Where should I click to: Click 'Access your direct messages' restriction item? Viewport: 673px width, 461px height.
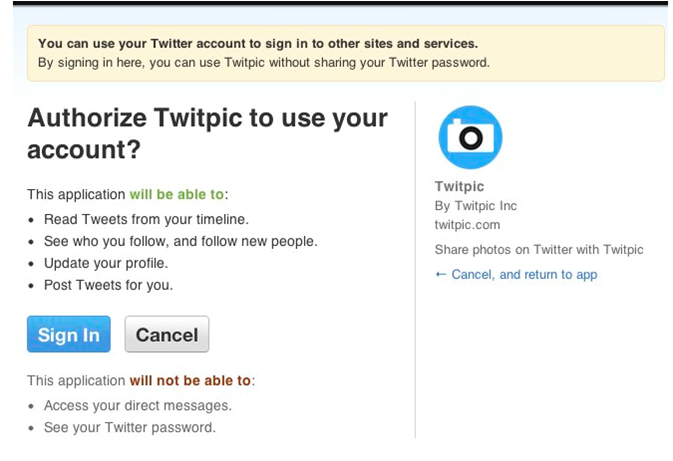coord(138,406)
